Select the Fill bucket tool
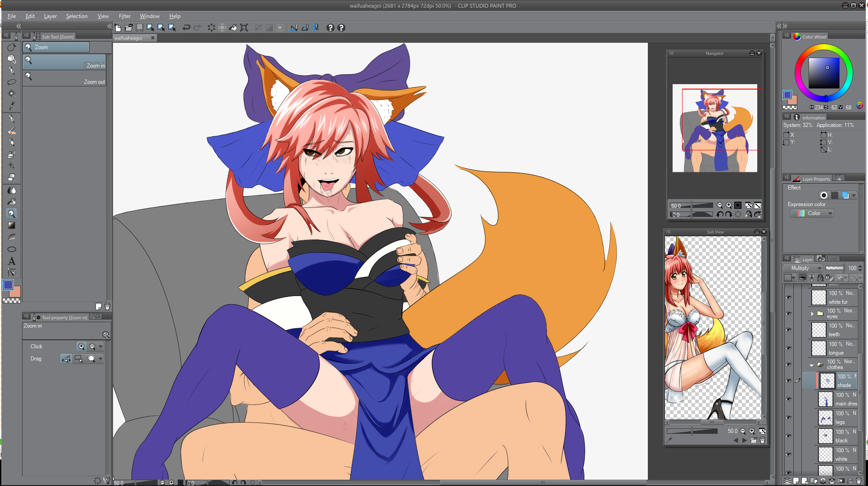This screenshot has height=486, width=868. point(12,202)
